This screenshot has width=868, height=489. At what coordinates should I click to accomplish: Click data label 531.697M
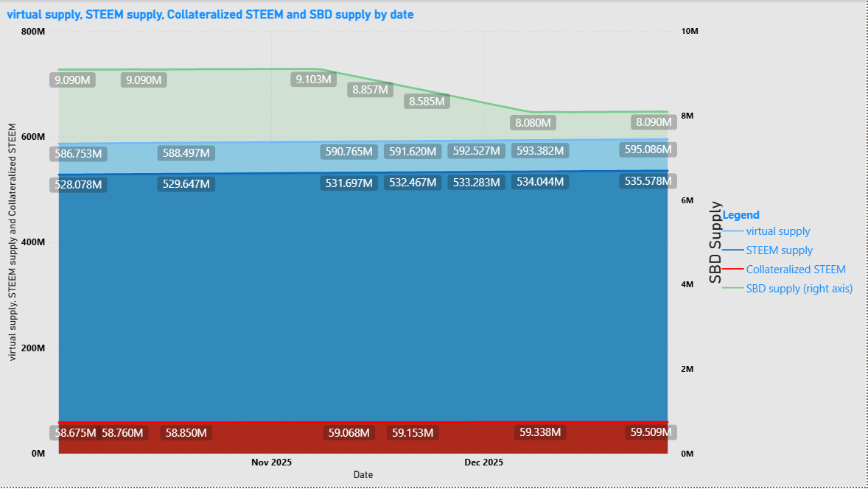tap(349, 183)
